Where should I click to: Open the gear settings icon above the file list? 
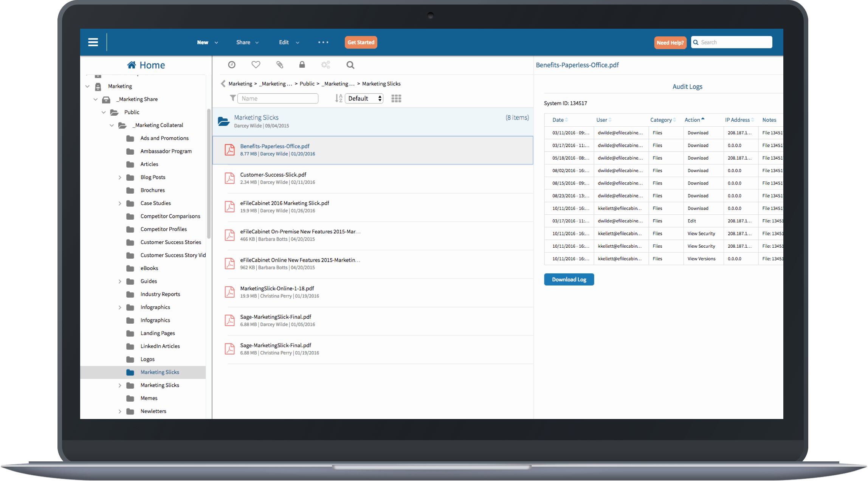[325, 65]
